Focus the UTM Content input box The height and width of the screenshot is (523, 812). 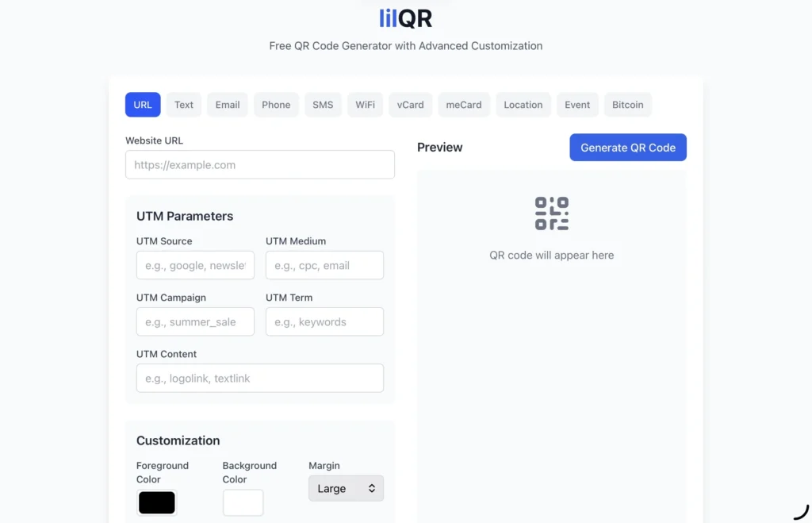coord(260,379)
